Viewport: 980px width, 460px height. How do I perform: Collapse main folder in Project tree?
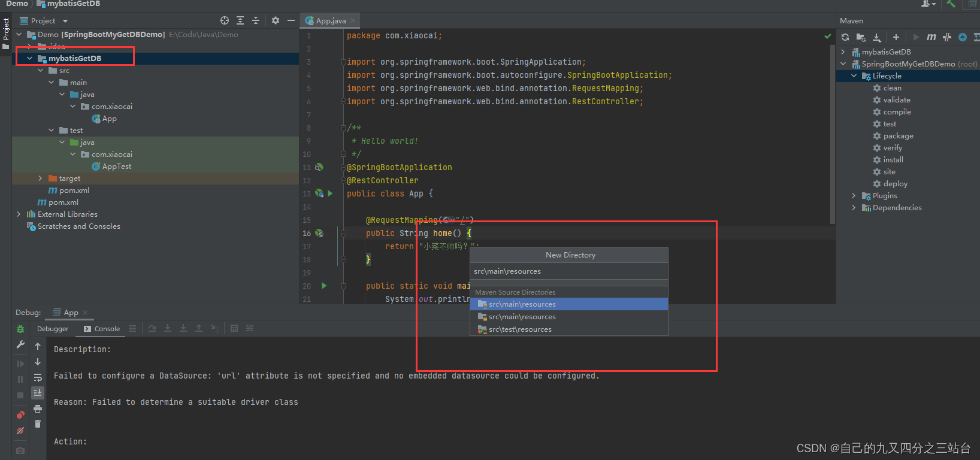(51, 82)
